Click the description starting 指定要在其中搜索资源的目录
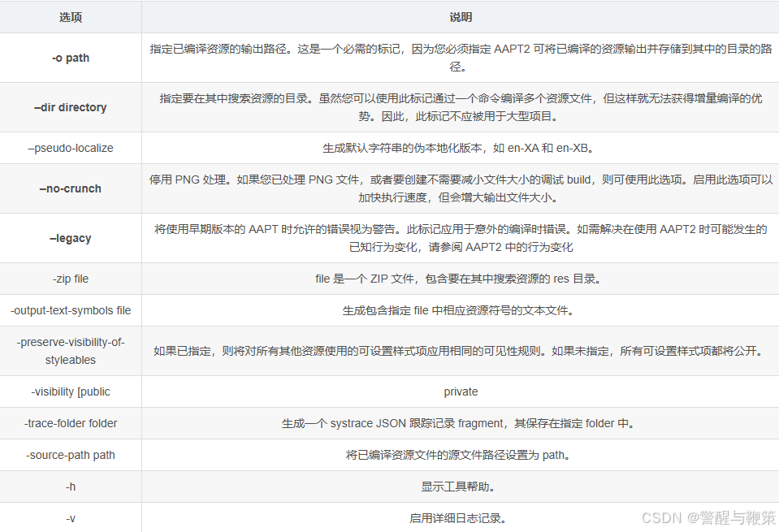The height and width of the screenshot is (532, 779). pos(461,107)
